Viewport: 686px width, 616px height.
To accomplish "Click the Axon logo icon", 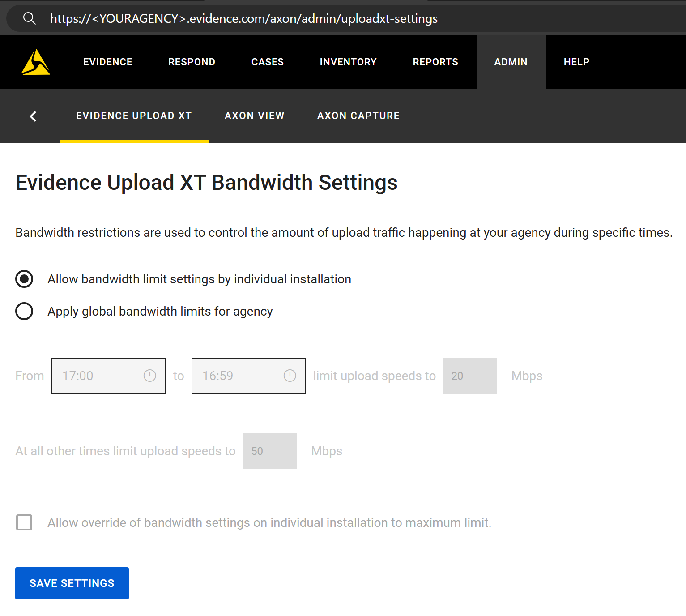I will click(36, 62).
